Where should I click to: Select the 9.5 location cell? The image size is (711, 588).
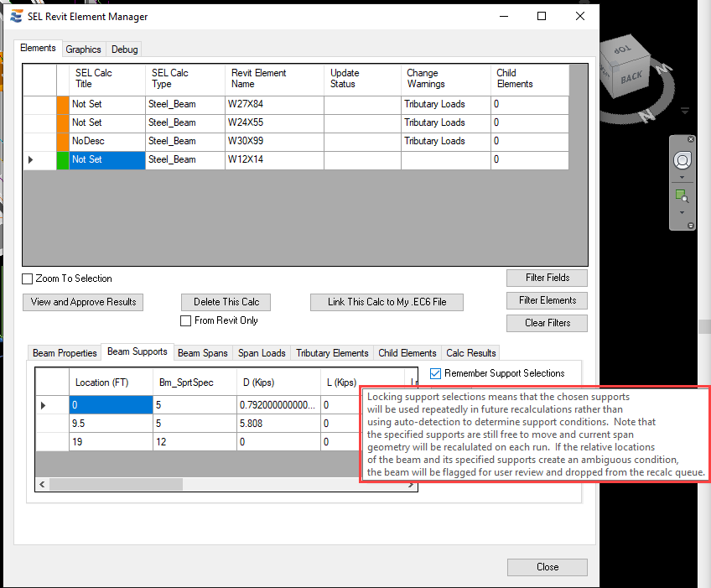tap(111, 424)
